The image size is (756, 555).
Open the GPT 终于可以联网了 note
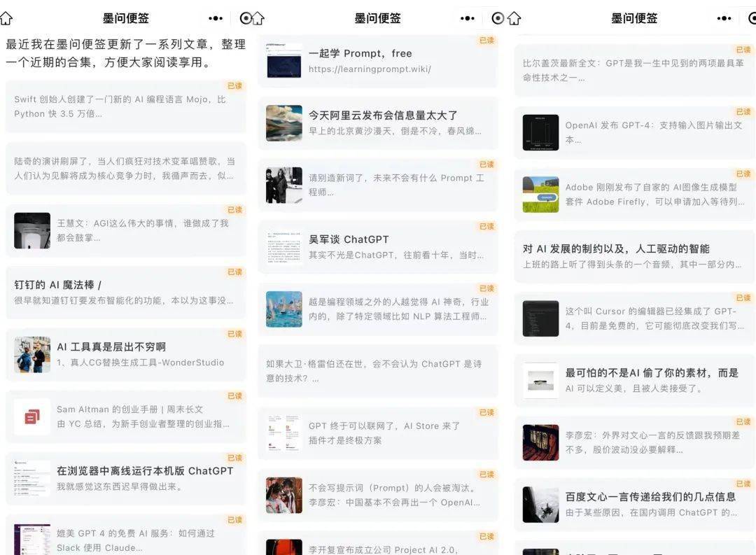pyautogui.click(x=377, y=433)
